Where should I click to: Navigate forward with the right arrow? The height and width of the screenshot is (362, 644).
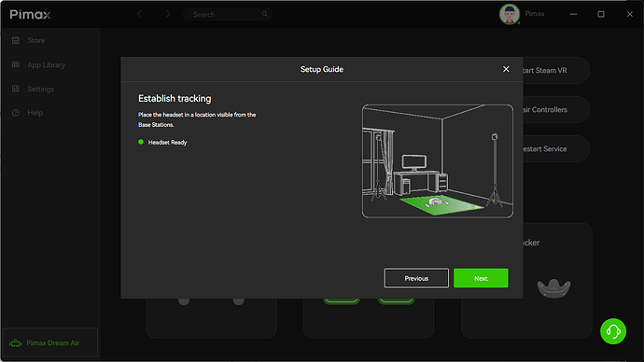(168, 14)
